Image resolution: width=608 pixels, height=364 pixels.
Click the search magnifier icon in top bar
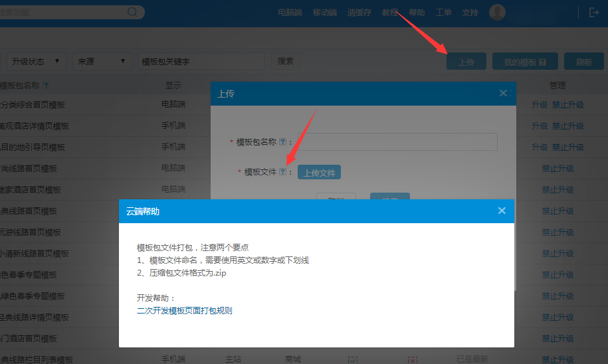pos(133,12)
